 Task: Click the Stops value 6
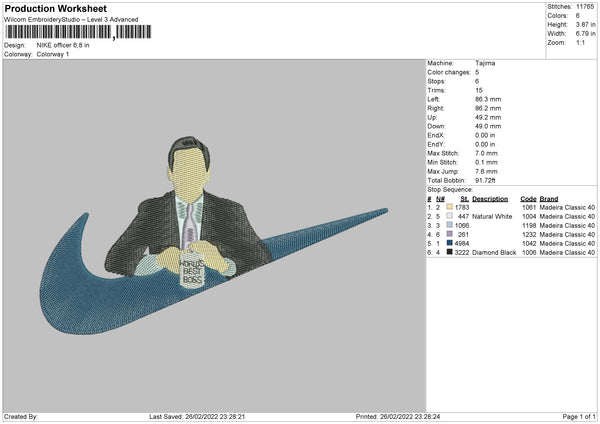477,81
